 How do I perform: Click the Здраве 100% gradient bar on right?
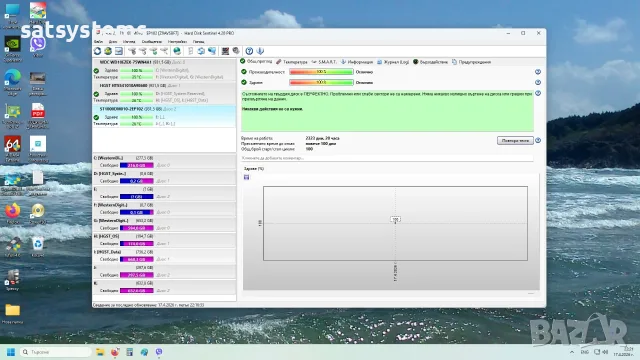click(321, 82)
